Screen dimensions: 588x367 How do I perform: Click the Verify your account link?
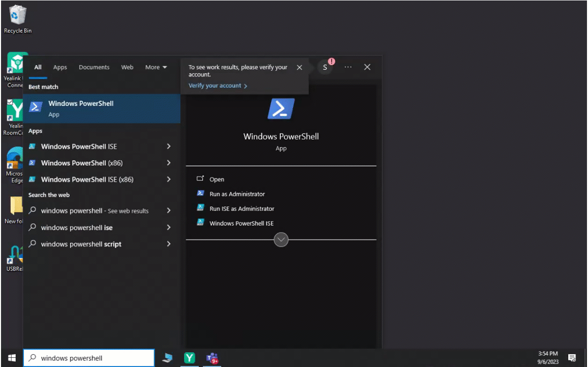[x=218, y=86]
